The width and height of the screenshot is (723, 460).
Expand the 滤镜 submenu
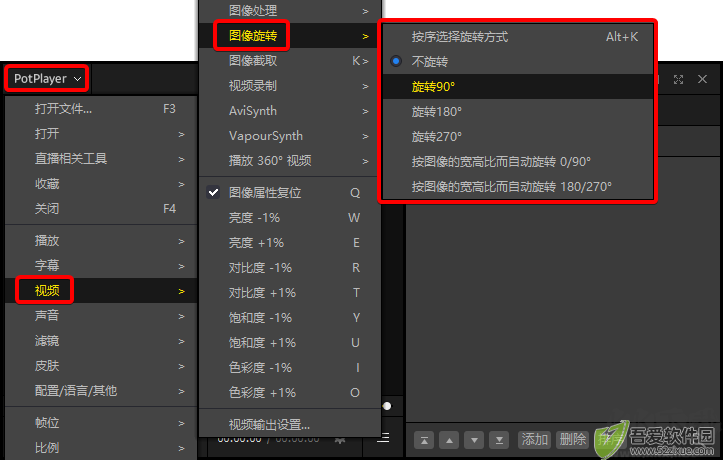(x=101, y=341)
